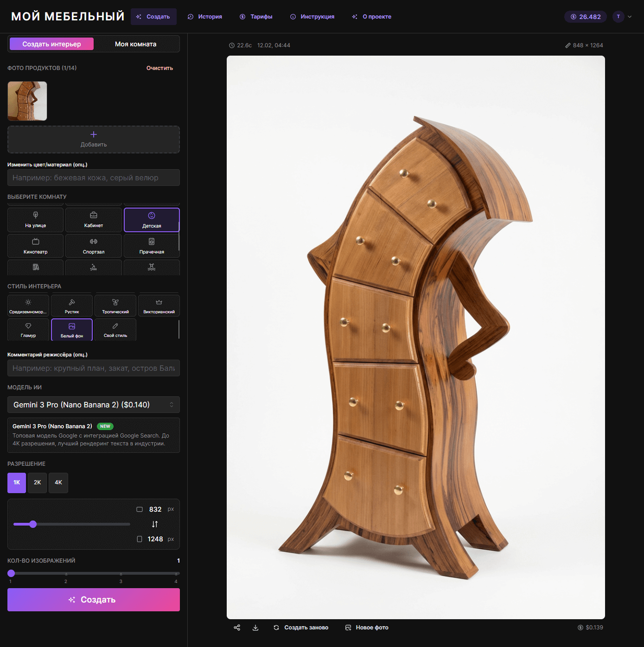Select the Тропический style icon
Viewport: 644px width, 647px height.
point(115,302)
